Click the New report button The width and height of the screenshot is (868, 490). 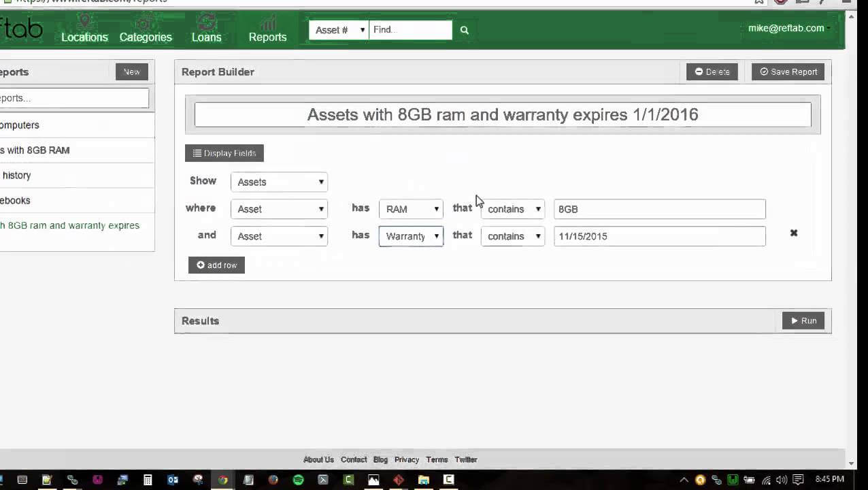pyautogui.click(x=132, y=71)
